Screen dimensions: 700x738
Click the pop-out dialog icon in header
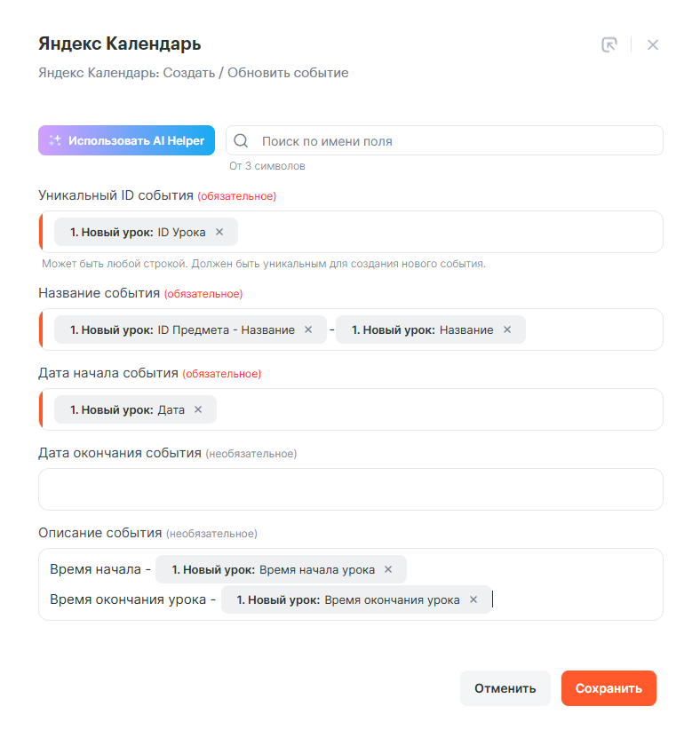609,45
